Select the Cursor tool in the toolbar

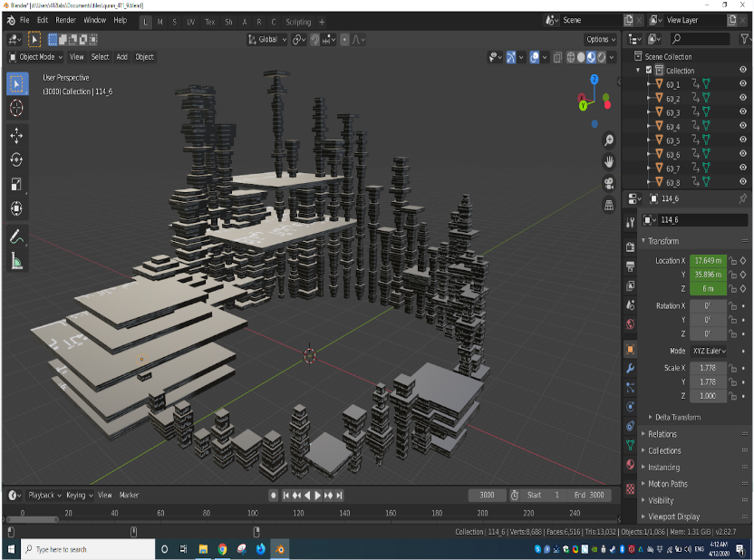(16, 108)
